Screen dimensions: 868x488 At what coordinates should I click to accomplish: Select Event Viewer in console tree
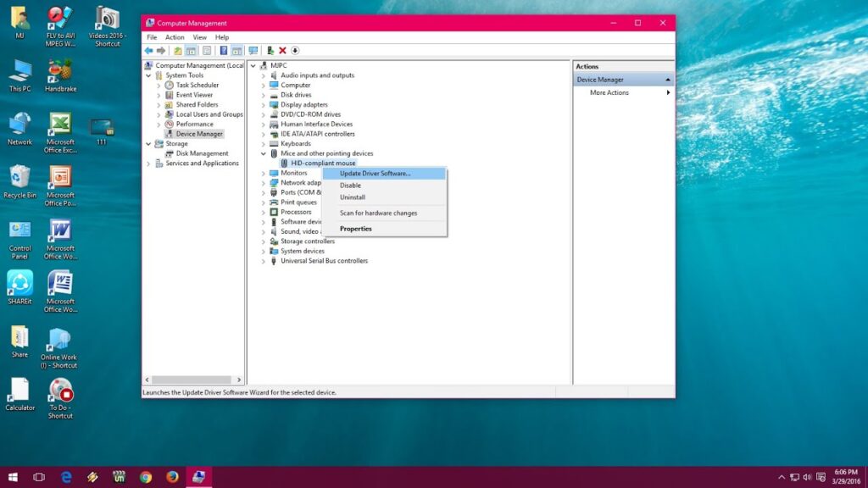pos(194,95)
